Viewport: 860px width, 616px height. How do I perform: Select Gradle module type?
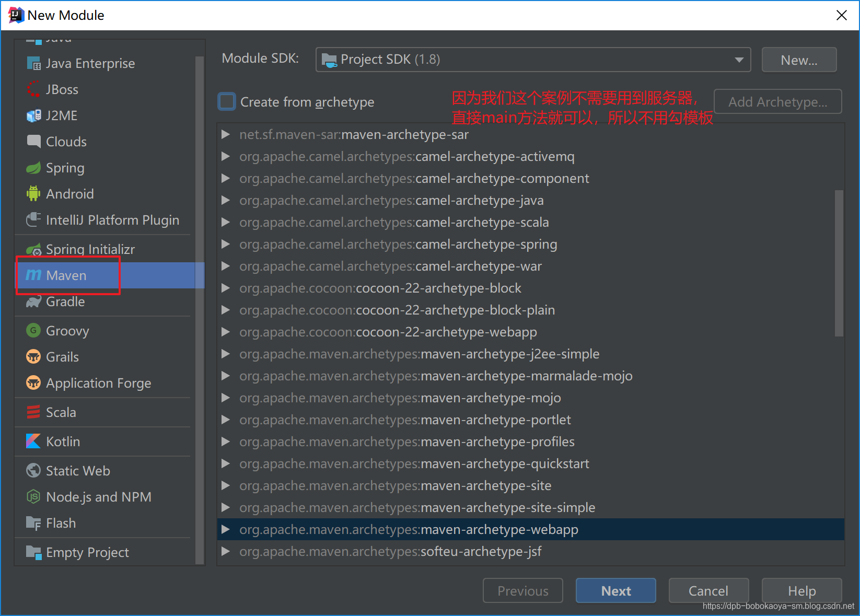[106, 301]
